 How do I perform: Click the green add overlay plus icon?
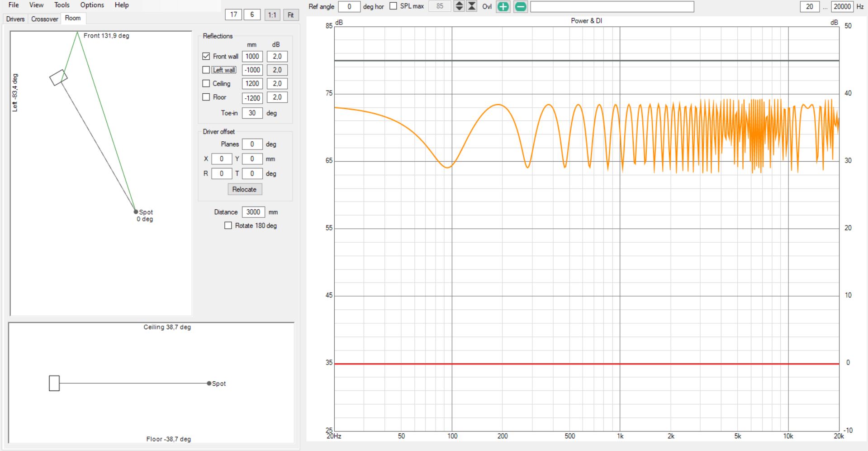[503, 6]
